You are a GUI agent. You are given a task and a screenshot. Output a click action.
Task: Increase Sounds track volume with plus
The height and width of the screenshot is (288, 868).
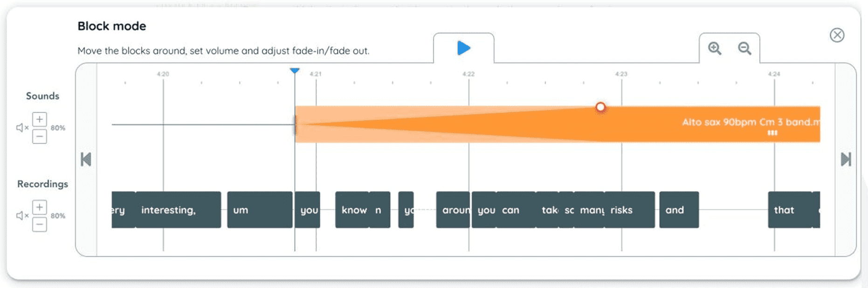[40, 119]
